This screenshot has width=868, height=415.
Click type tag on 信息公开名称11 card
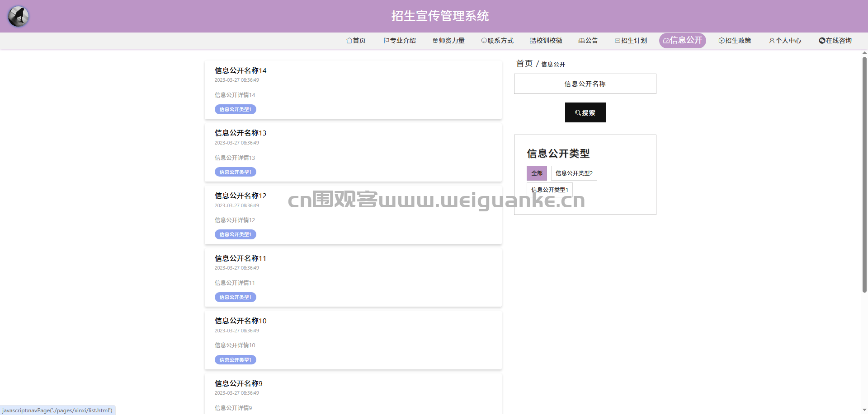236,297
